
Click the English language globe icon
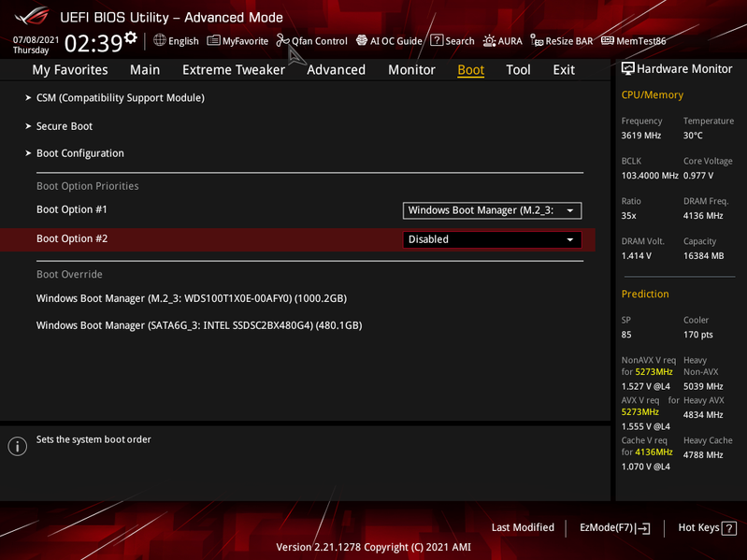tap(160, 40)
